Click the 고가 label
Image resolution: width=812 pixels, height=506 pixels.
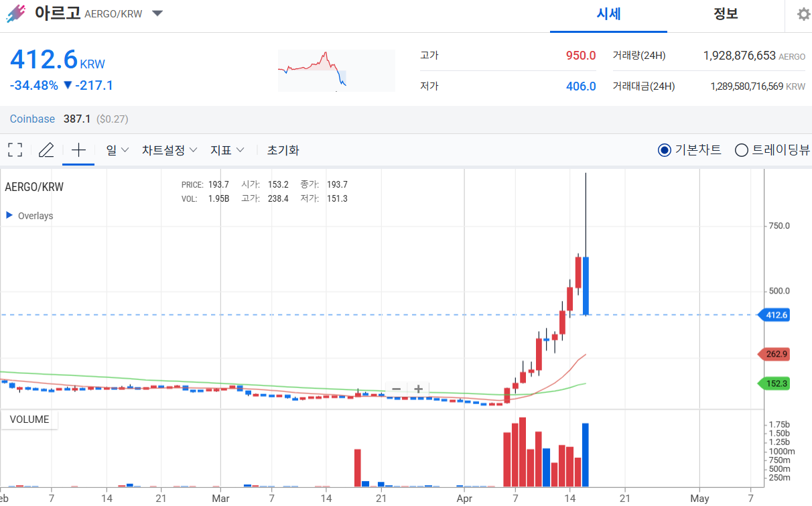coord(429,56)
